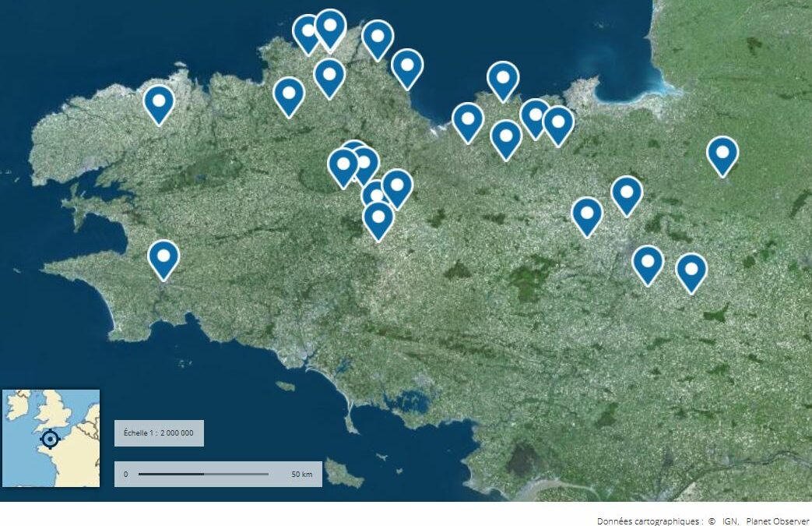The width and height of the screenshot is (812, 526).
Task: Open the overview mini-map of Western Europe
Action: (51, 439)
